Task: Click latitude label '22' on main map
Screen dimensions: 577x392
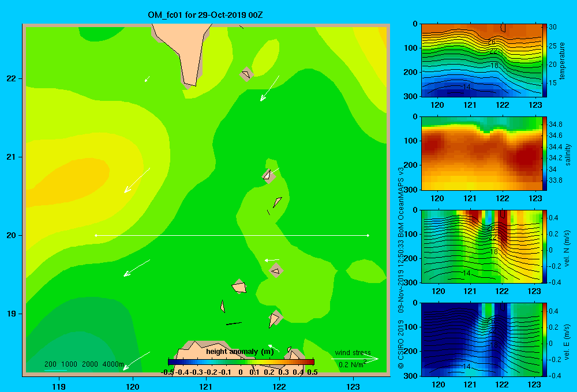Action: click(x=12, y=78)
